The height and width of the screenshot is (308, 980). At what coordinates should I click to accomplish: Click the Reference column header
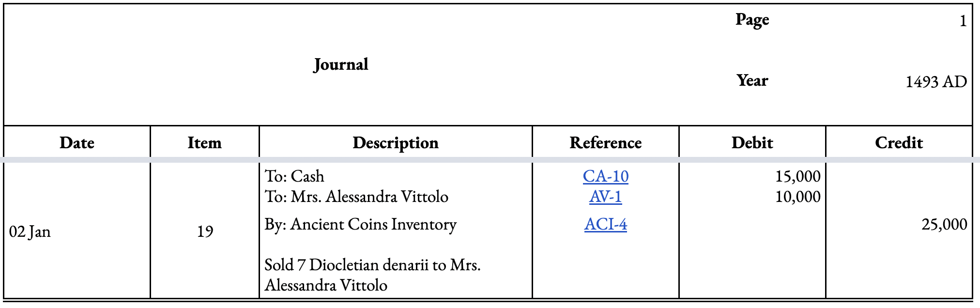pyautogui.click(x=605, y=142)
